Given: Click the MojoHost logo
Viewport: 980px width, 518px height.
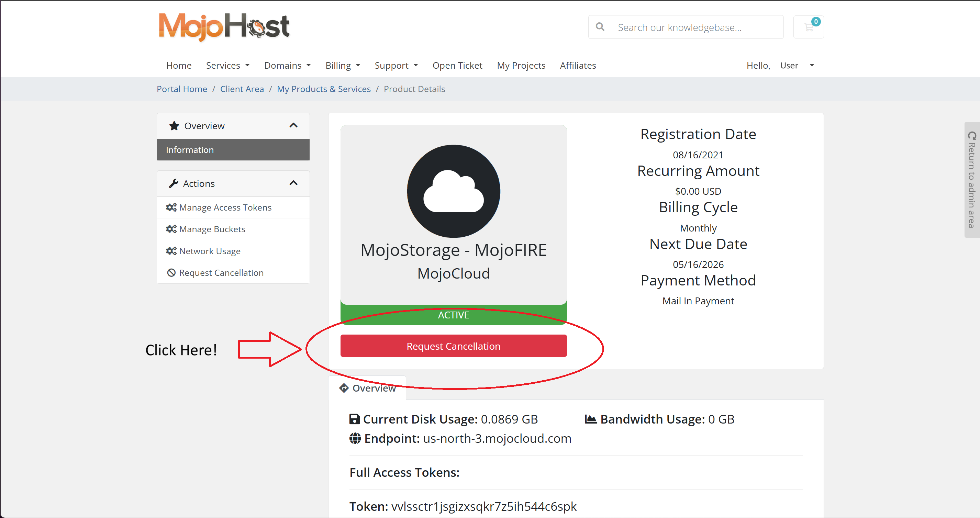Looking at the screenshot, I should pos(224,26).
